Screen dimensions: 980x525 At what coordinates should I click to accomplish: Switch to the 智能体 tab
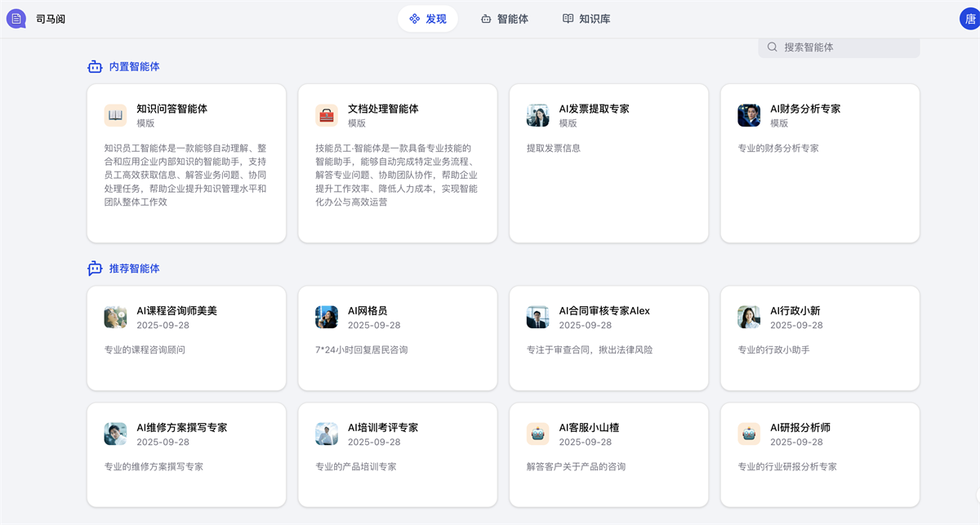(505, 19)
